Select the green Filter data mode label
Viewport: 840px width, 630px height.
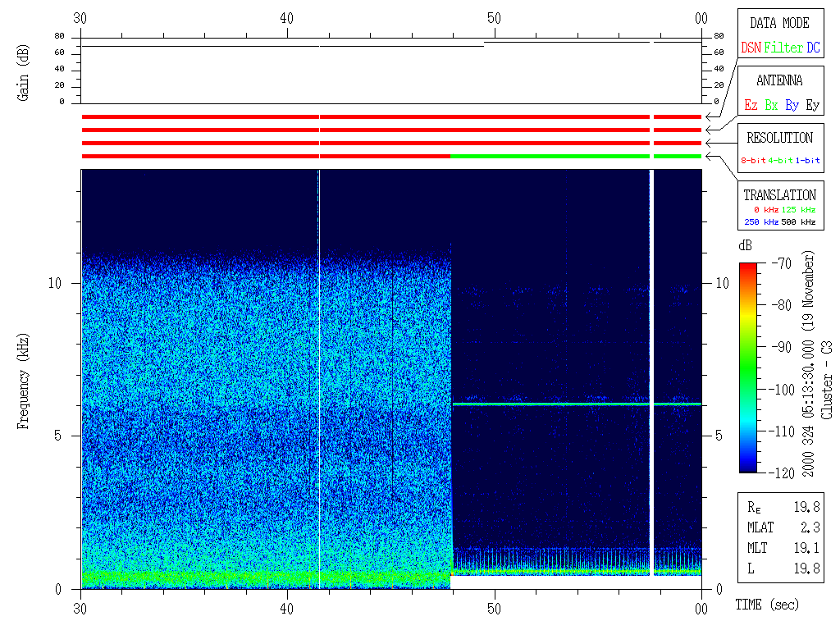783,48
